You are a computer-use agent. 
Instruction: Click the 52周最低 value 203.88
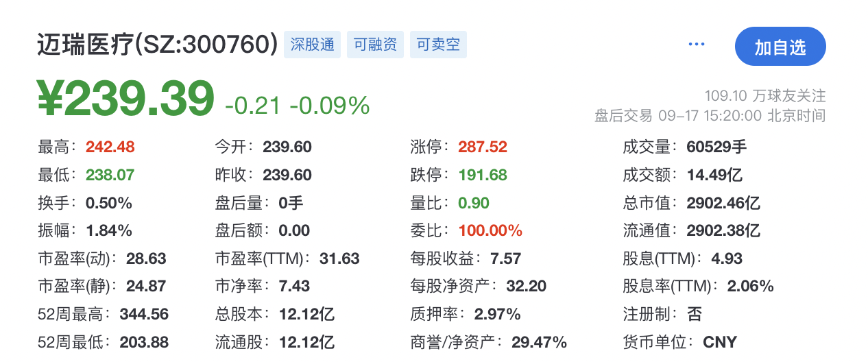144,341
